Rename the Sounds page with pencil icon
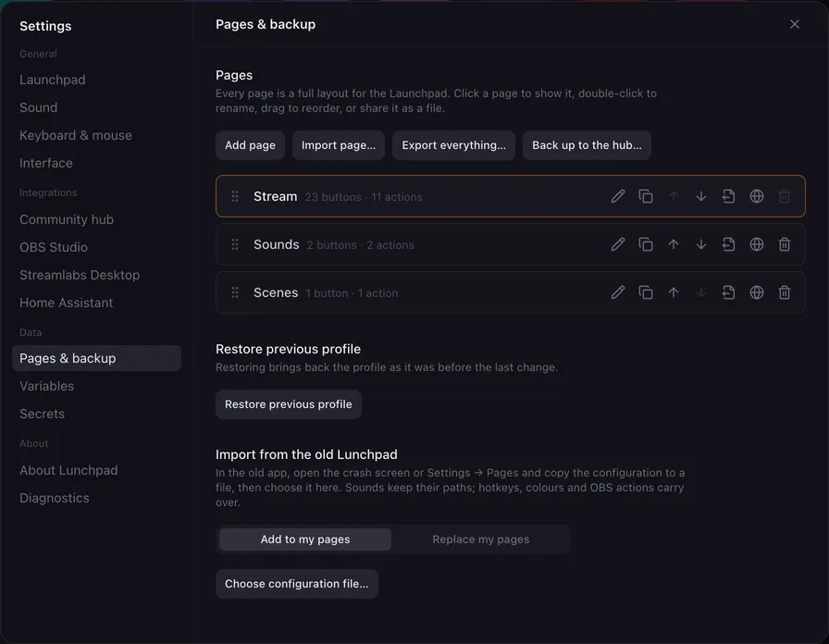829x644 pixels. (x=617, y=244)
